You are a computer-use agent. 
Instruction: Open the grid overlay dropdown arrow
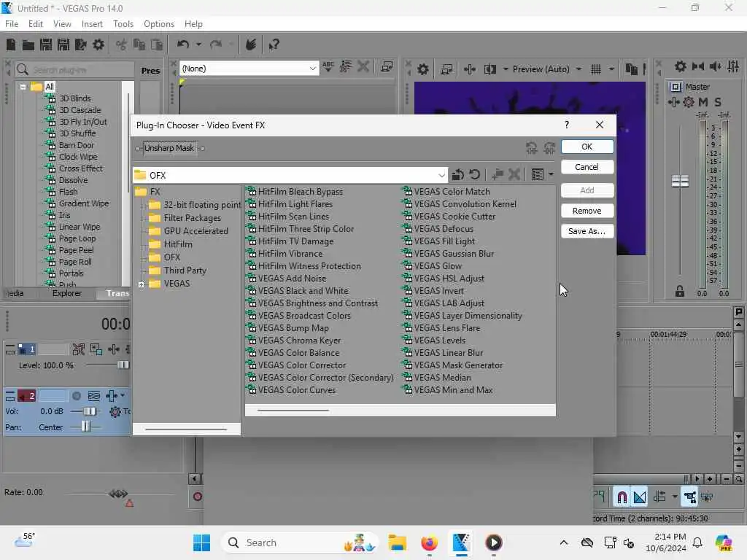tap(611, 69)
